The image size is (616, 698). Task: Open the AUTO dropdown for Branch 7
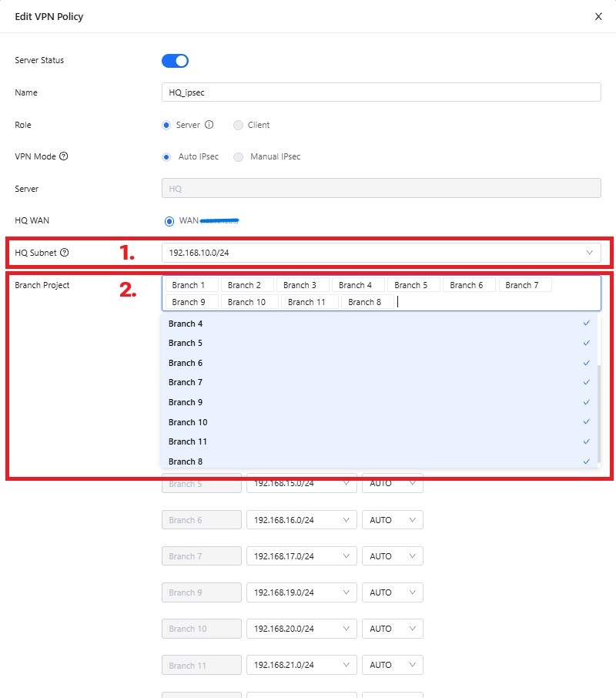point(392,556)
